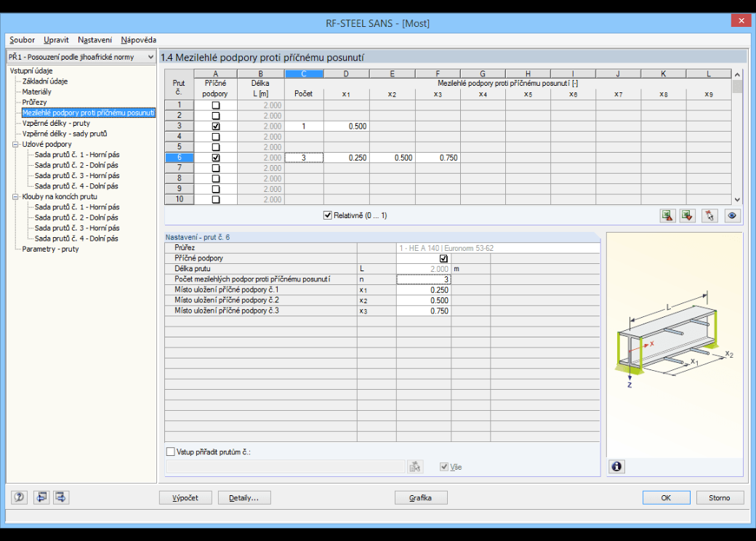
Task: Click the Export to Excel icon
Action: pyautogui.click(x=667, y=215)
